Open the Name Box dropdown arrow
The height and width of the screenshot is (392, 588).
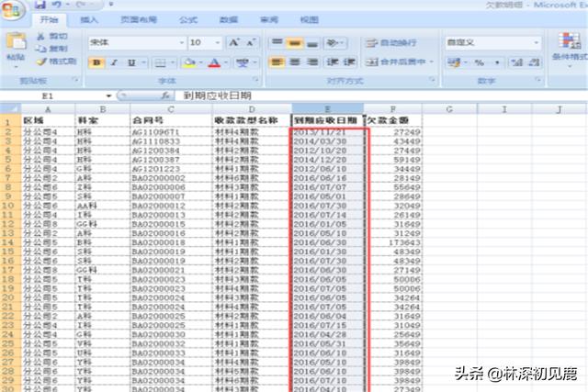108,96
